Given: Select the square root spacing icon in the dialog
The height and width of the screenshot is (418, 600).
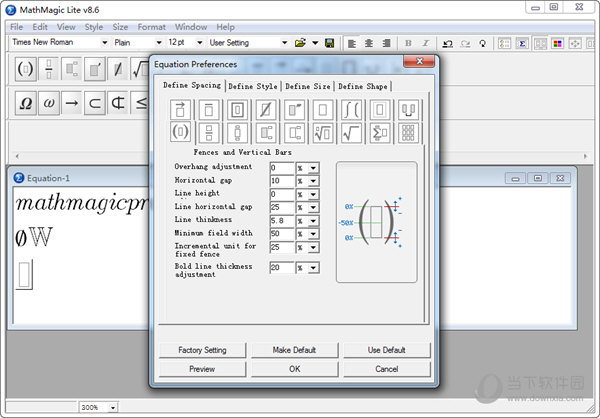Looking at the screenshot, I should click(x=351, y=133).
